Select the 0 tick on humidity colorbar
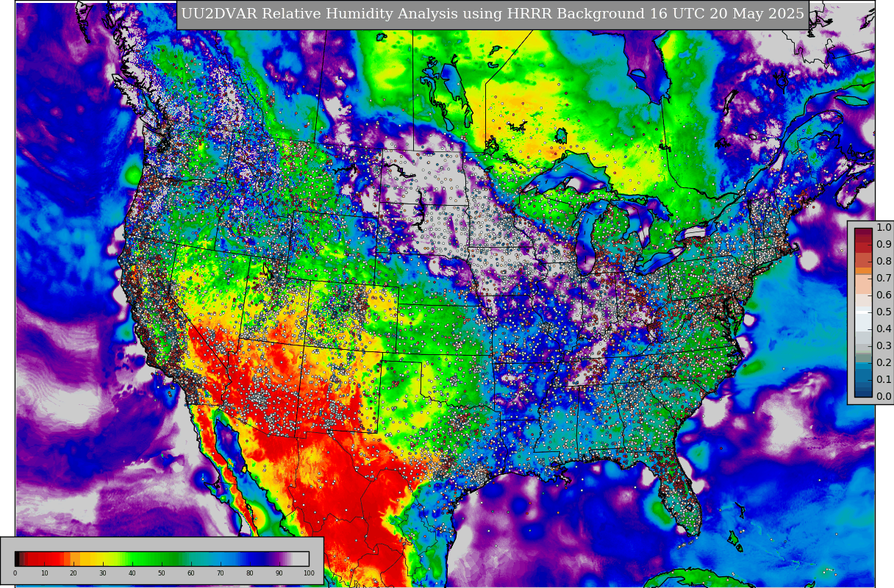 click(x=15, y=573)
